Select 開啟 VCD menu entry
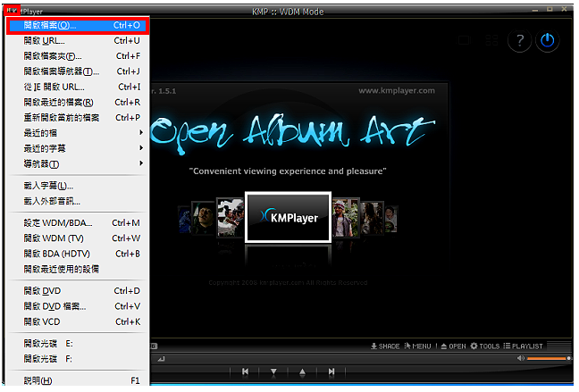Screen dimensions: 579x392 (78, 321)
